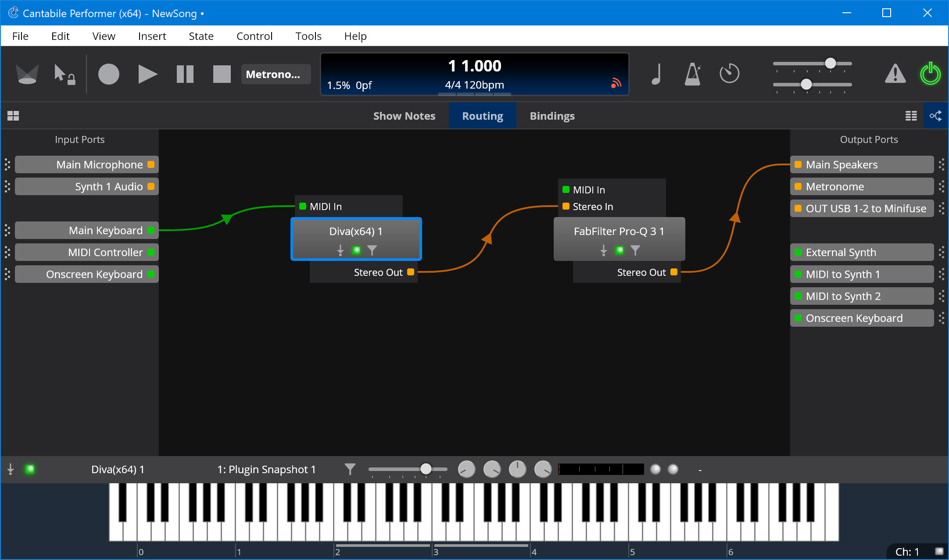The image size is (949, 560).
Task: Toggle the metronome icon
Action: point(692,74)
